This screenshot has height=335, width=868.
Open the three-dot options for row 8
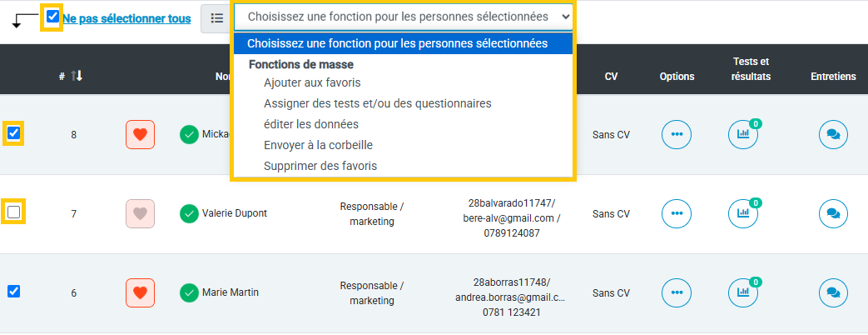pos(677,134)
